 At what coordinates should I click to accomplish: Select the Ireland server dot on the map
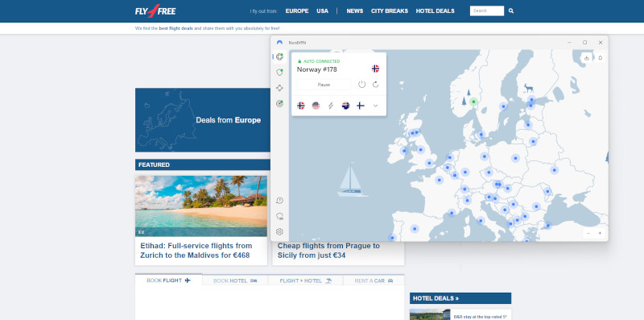[404, 151]
